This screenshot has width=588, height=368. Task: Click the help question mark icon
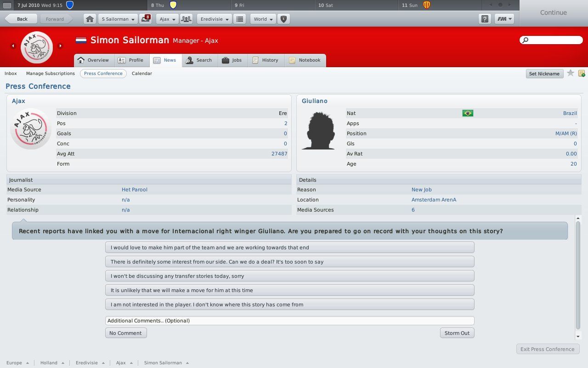[485, 19]
